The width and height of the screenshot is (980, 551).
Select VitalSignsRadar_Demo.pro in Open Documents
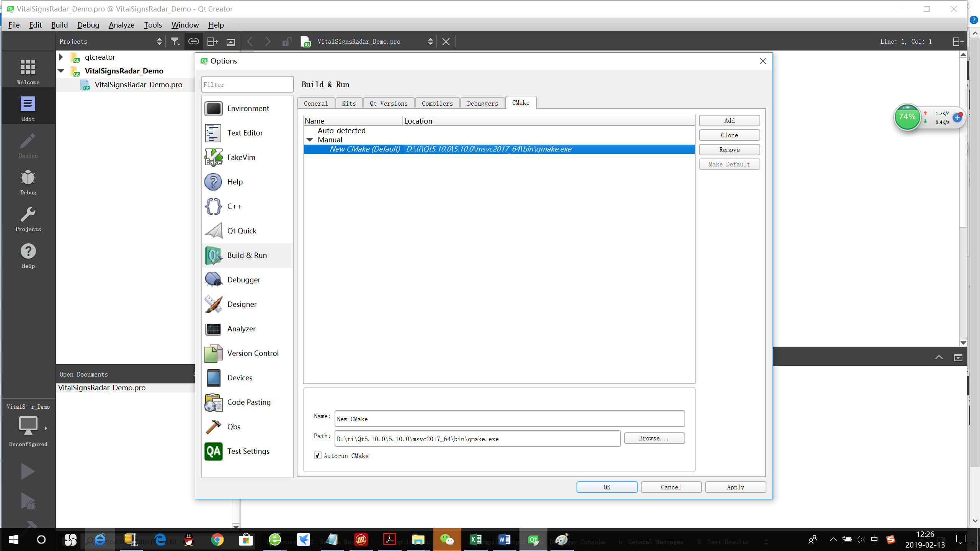[x=102, y=388]
